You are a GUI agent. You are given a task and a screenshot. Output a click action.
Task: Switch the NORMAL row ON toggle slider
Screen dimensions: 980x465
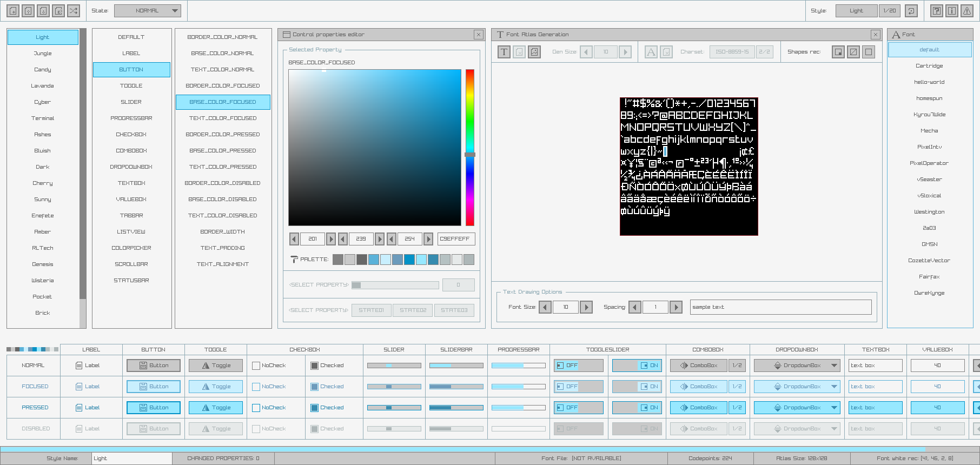[x=637, y=366]
